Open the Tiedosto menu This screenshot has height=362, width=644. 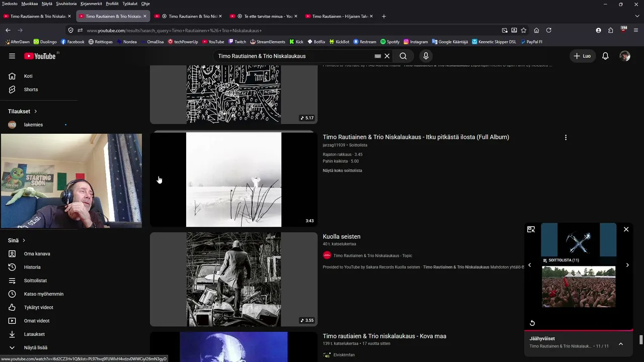coord(10,4)
